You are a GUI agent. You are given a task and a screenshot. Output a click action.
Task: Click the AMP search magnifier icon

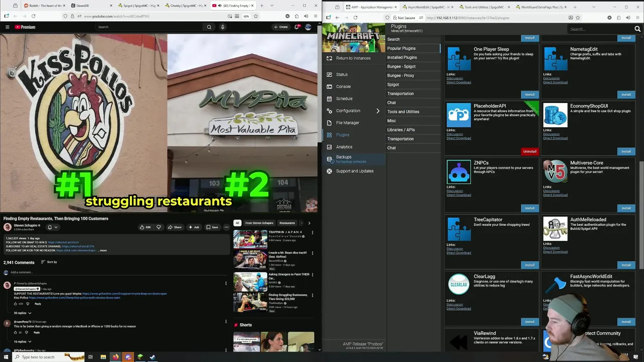(x=637, y=29)
